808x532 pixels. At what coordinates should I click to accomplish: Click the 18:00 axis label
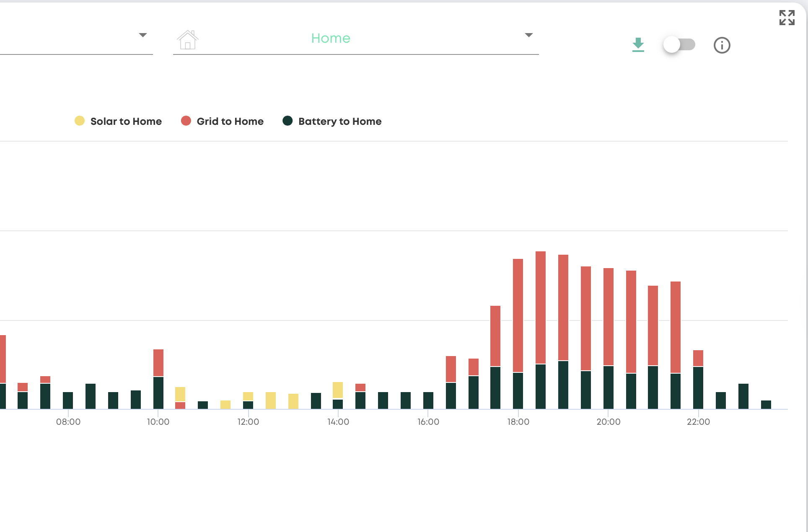(518, 422)
